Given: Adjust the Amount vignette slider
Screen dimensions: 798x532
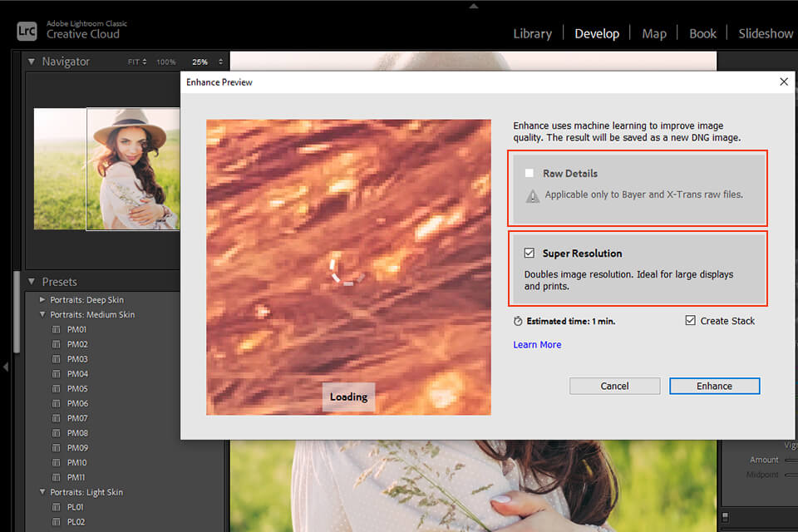Looking at the screenshot, I should click(791, 460).
